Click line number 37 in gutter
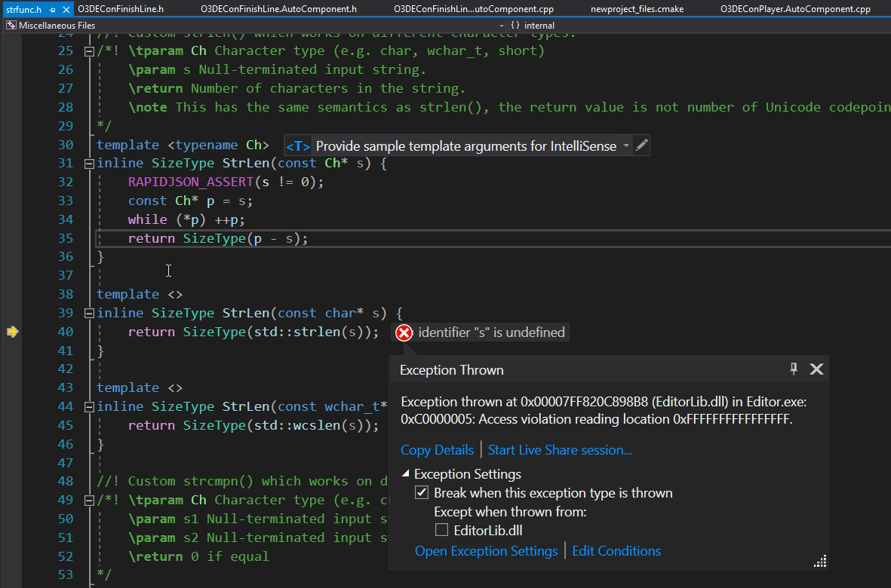Image resolution: width=891 pixels, height=588 pixels. point(66,275)
